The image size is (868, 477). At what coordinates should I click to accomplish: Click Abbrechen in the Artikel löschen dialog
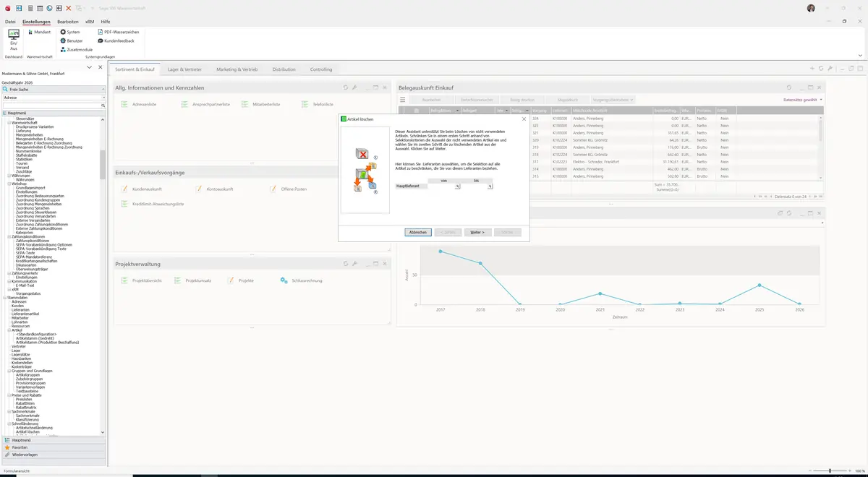[x=418, y=232]
